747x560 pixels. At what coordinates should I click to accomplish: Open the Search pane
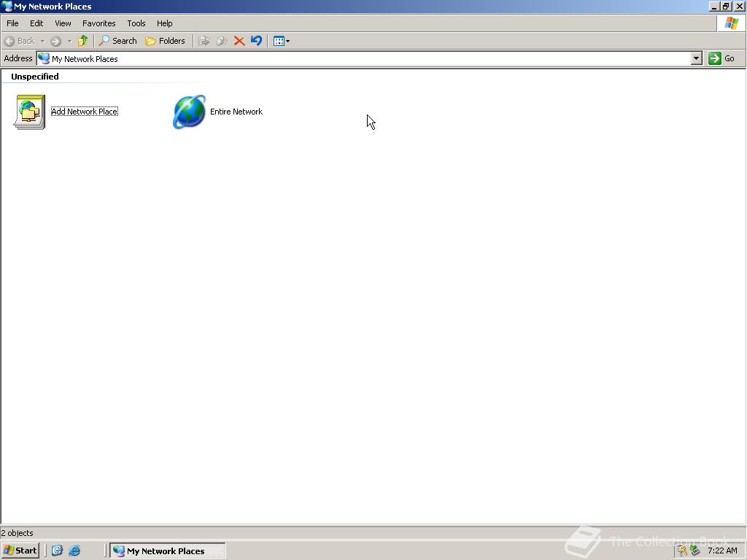tap(117, 41)
